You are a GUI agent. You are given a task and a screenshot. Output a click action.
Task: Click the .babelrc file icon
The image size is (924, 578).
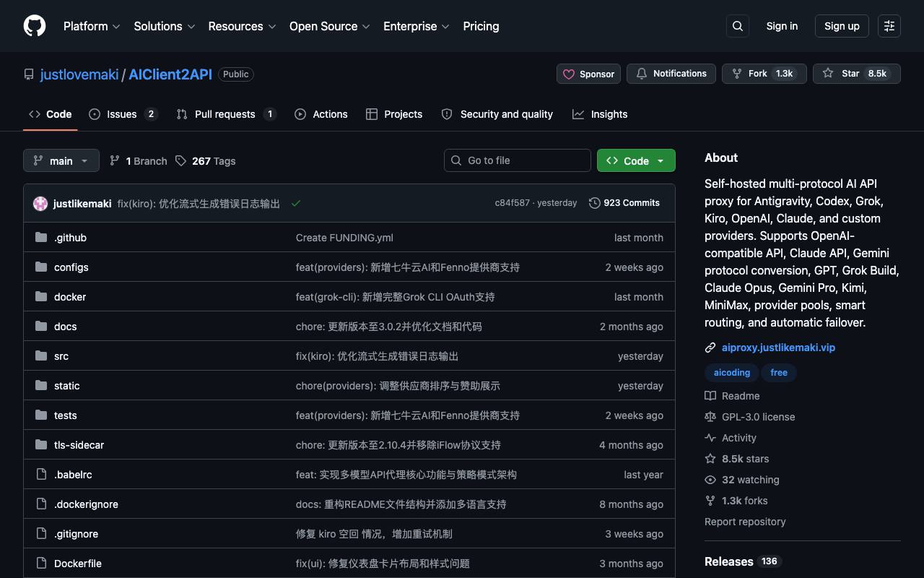(x=41, y=475)
